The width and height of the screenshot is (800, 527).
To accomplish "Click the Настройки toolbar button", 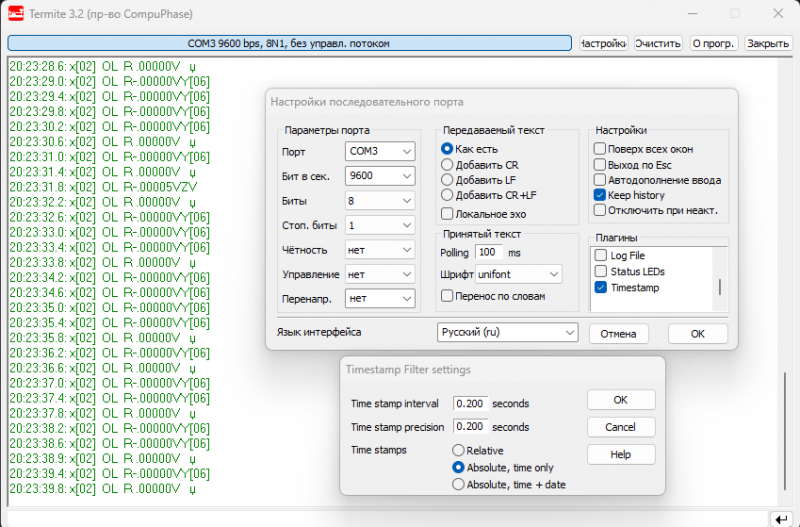I will (x=603, y=44).
